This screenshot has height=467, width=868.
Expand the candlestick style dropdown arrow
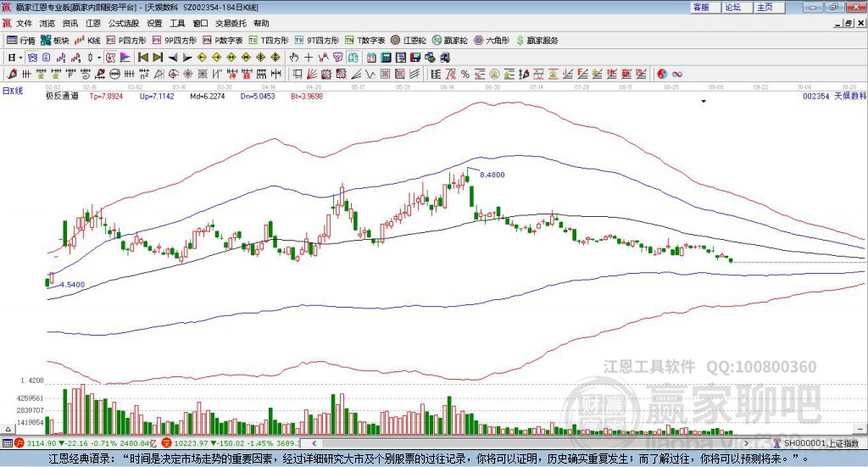click(x=99, y=58)
